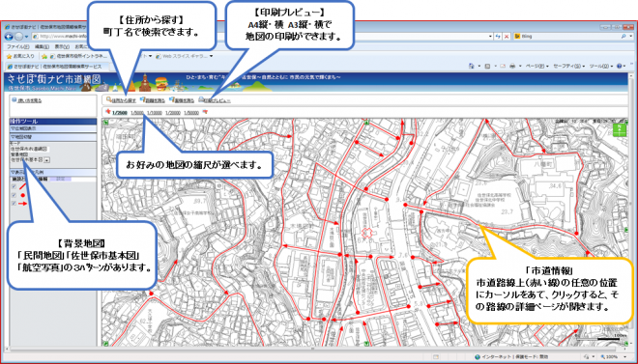Choose the 1/20000 map scale
Screen dimensions: 638x364
point(173,113)
